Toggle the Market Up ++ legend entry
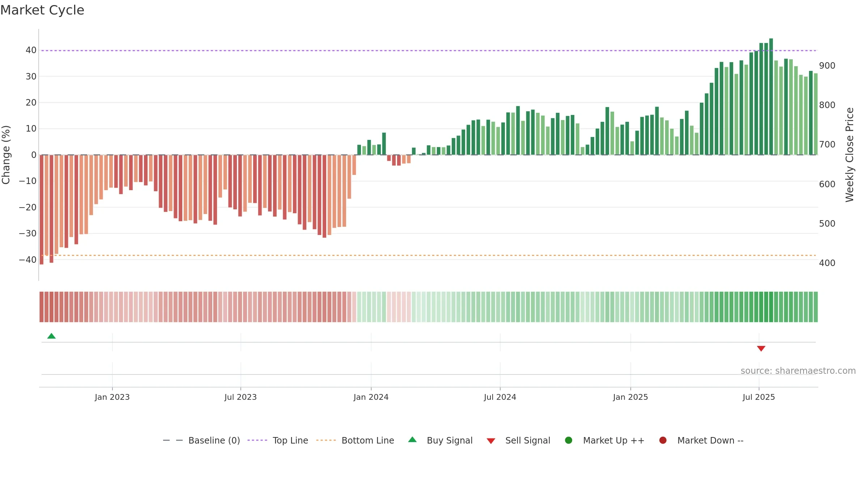 click(605, 440)
